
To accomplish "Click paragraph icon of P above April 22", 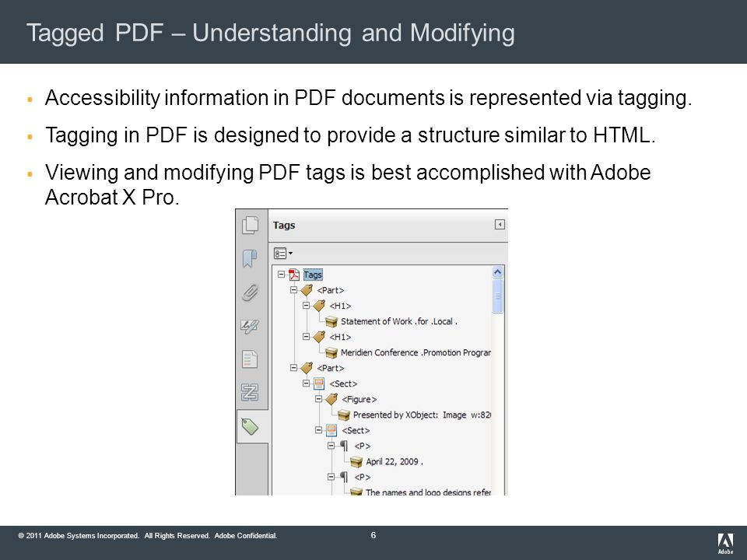I will pyautogui.click(x=344, y=446).
